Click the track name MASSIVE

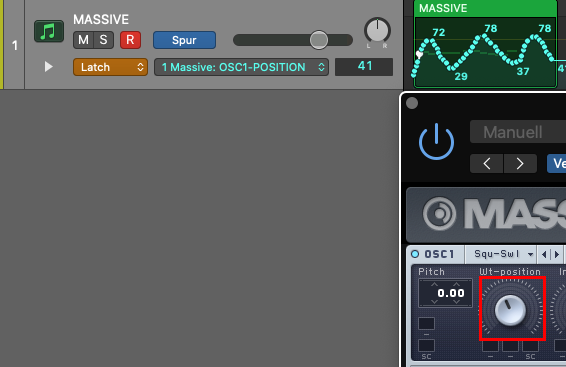click(x=101, y=19)
